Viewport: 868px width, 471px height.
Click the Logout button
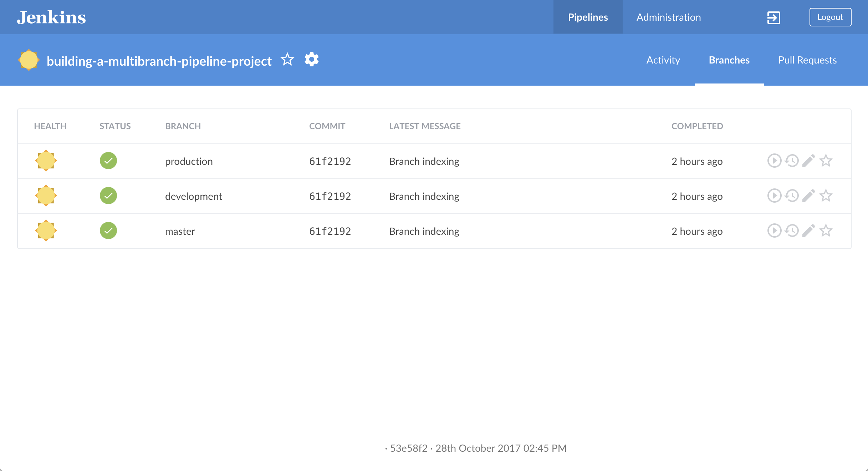830,17
